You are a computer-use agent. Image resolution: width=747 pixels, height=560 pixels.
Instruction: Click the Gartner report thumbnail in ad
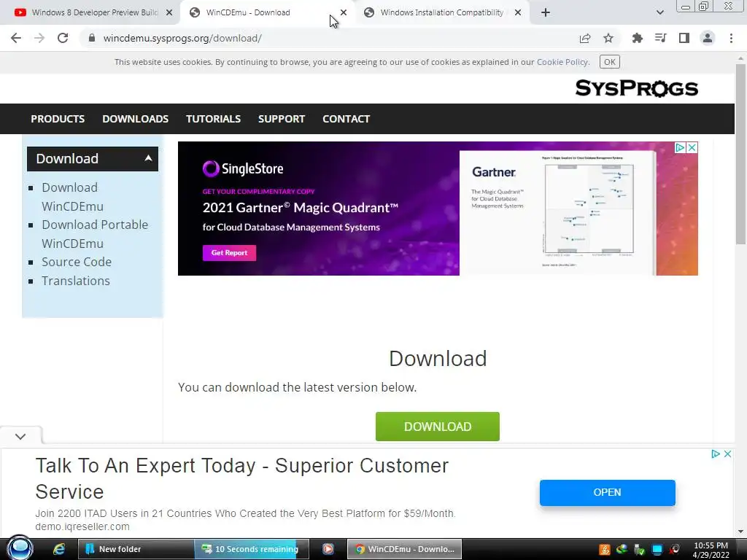(557, 212)
